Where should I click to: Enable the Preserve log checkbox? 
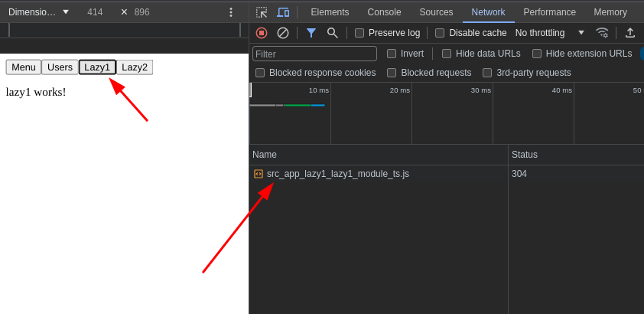pos(359,33)
